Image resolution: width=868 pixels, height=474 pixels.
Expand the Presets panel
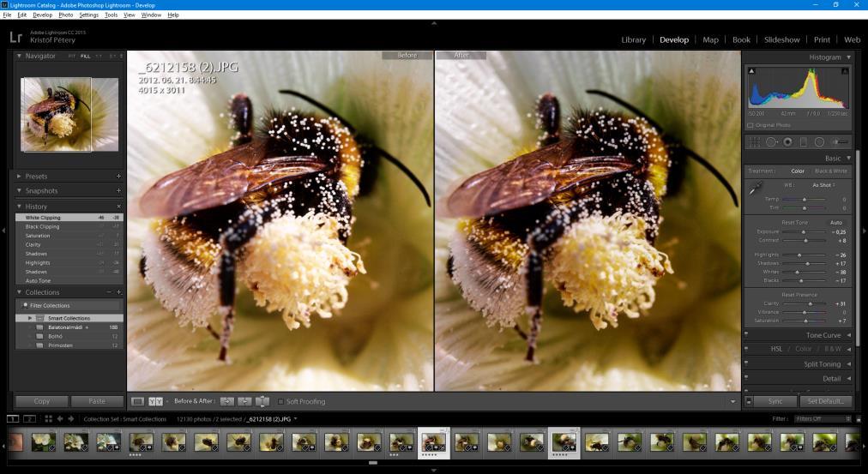tap(20, 176)
